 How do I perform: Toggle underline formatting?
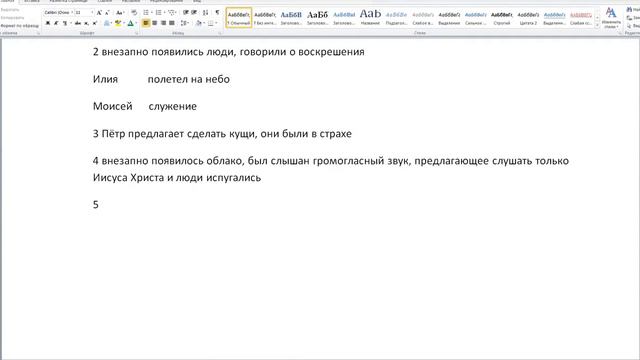(x=65, y=23)
